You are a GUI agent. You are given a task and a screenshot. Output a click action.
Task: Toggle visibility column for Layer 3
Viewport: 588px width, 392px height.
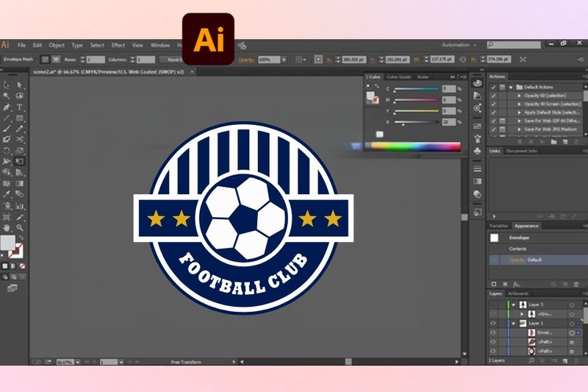(493, 304)
